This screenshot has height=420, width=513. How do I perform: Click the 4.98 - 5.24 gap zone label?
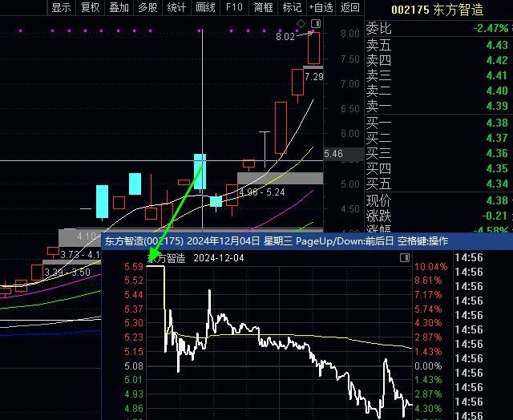tap(262, 192)
